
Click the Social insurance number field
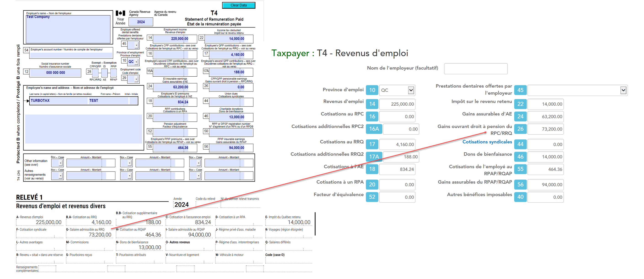click(x=56, y=72)
